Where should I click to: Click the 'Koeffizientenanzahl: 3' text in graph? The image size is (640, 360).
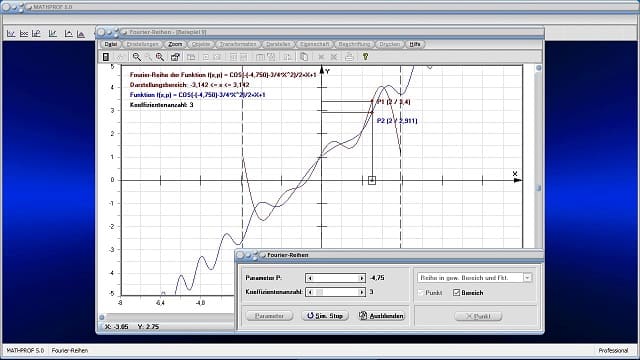tap(162, 105)
